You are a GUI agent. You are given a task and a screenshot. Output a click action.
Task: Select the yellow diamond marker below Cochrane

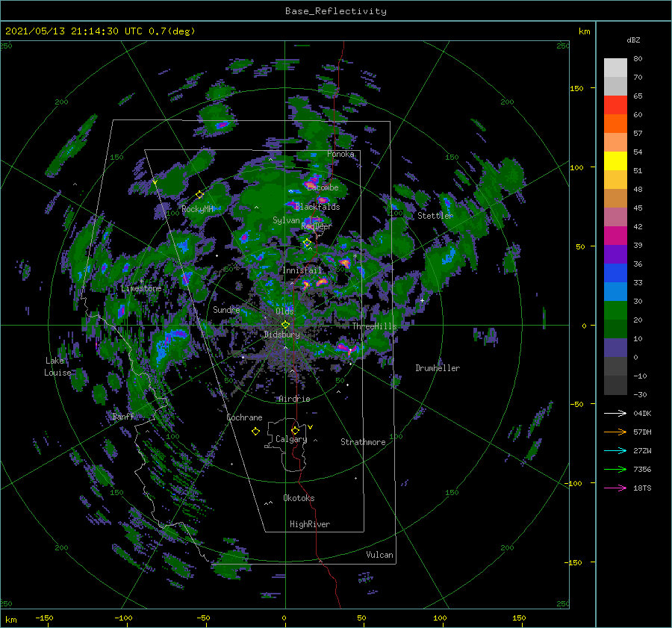coord(255,432)
